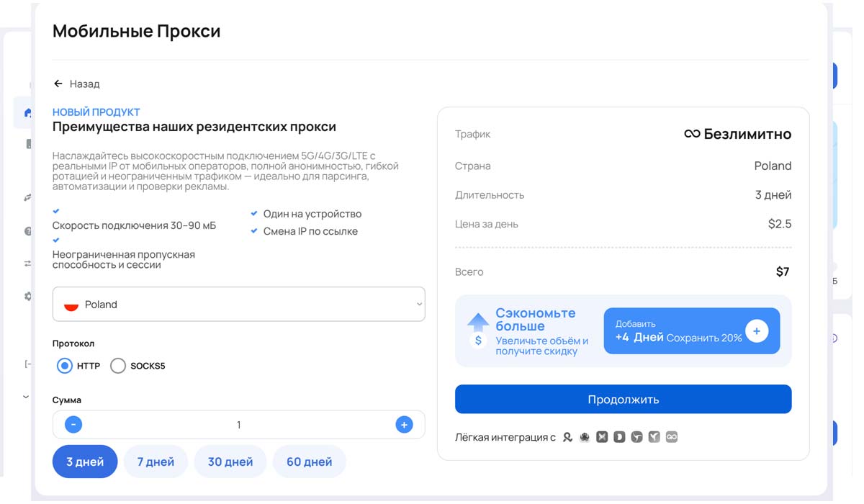Click the X-shaped integration icon
Image resolution: width=864 pixels, height=504 pixels.
(602, 437)
